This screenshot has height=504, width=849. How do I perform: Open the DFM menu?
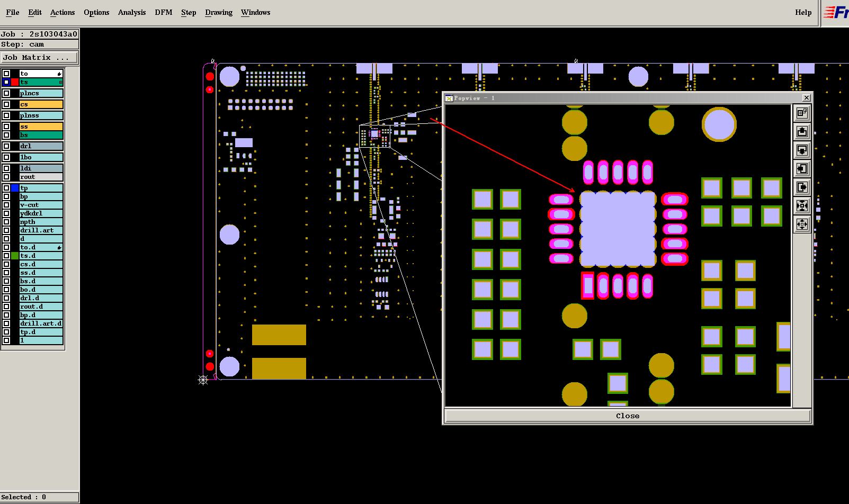click(164, 12)
